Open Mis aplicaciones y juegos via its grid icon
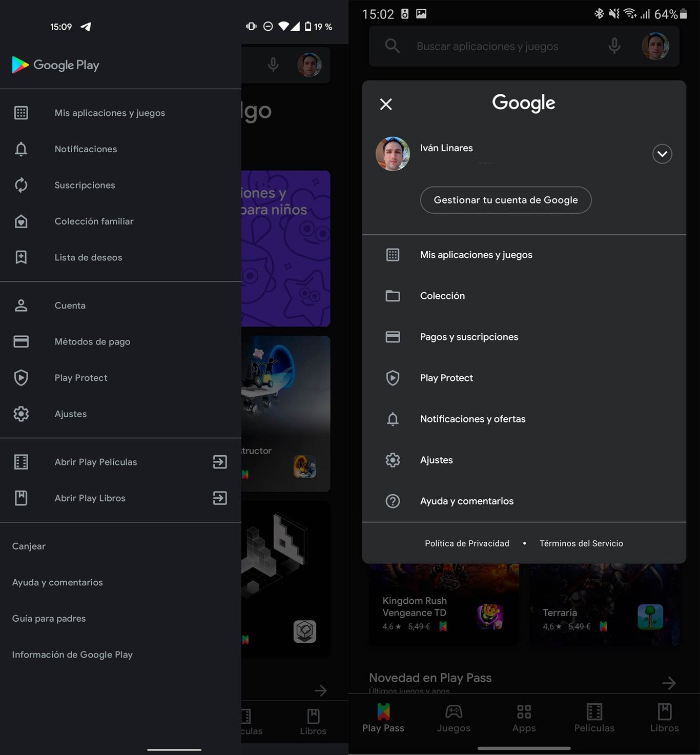This screenshot has height=755, width=700. [21, 112]
